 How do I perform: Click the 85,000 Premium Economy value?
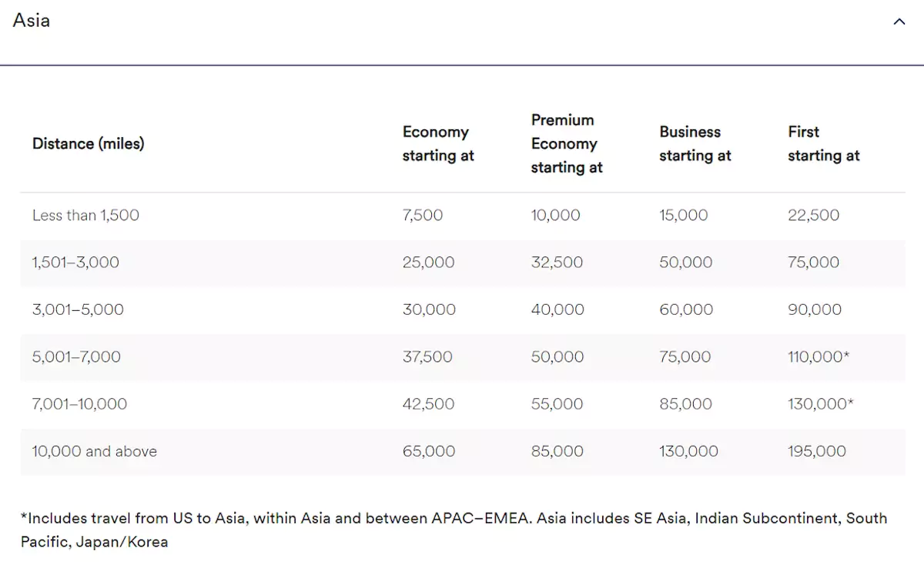coord(557,451)
